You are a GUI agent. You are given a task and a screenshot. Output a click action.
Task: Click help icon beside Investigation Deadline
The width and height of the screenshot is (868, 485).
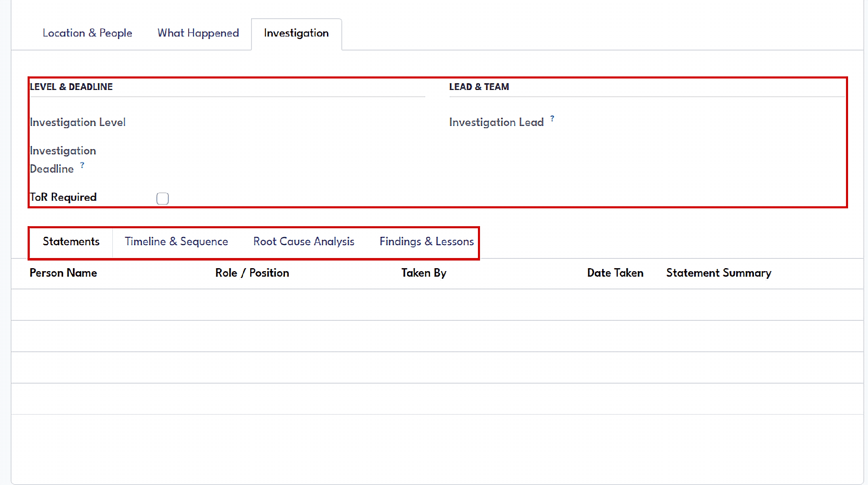pos(82,165)
